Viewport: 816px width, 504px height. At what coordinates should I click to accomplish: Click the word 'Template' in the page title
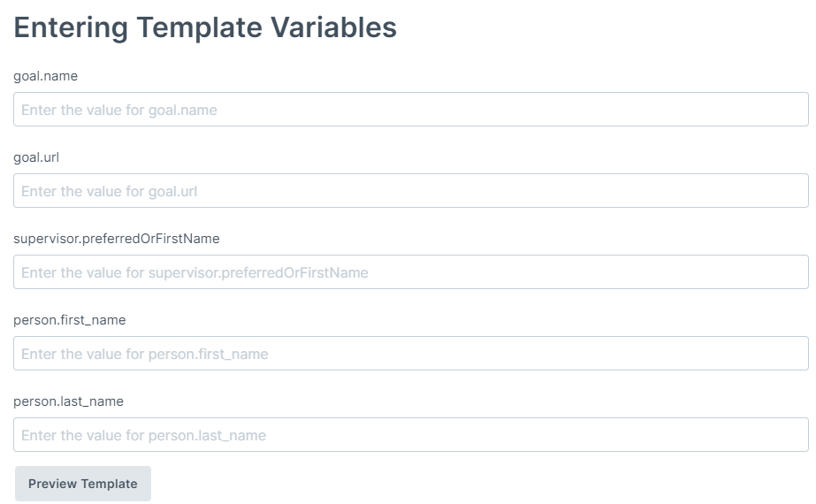coord(199,27)
